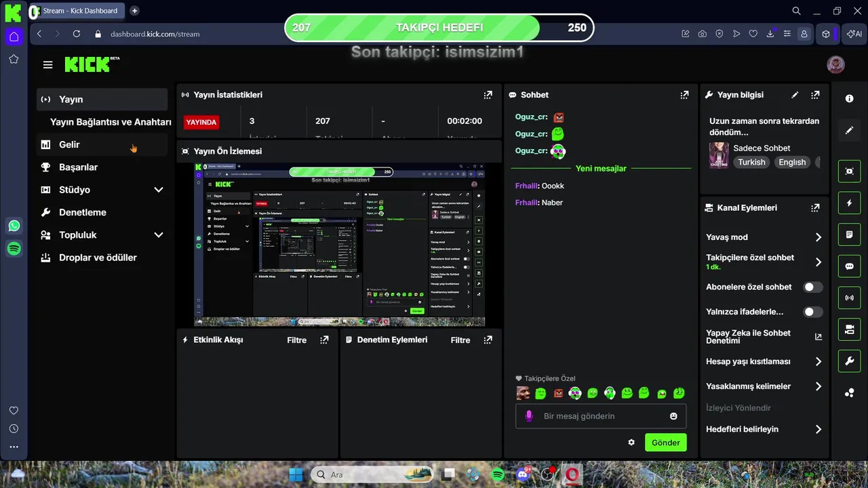The width and height of the screenshot is (868, 488).
Task: Click the English language tag
Action: click(x=792, y=163)
